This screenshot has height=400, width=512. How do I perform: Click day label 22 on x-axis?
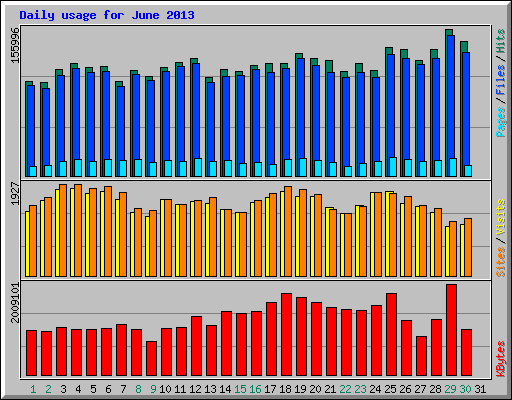345,389
